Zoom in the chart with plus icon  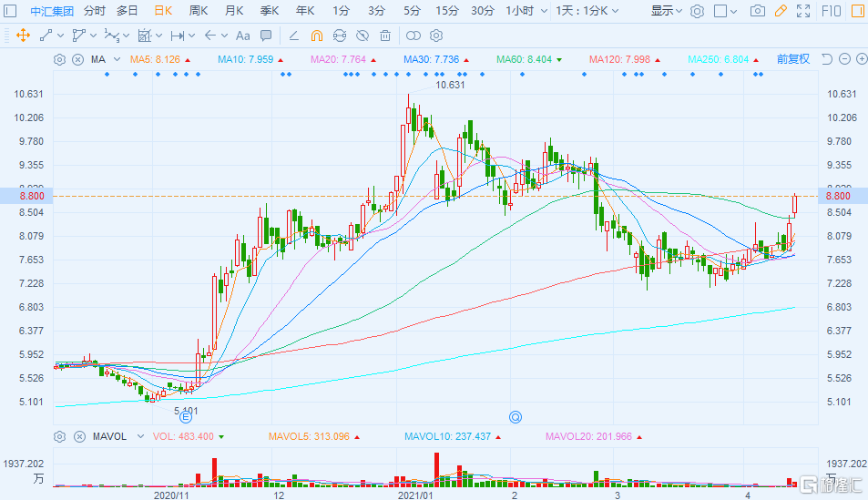click(859, 59)
